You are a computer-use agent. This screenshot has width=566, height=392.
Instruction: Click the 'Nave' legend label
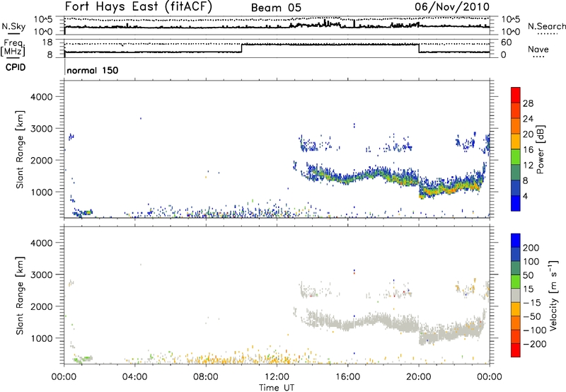point(538,49)
